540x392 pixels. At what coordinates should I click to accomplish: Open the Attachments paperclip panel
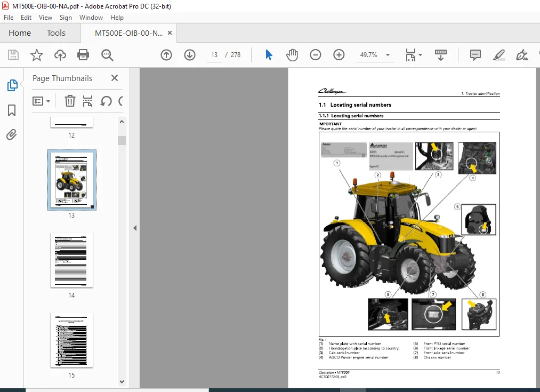click(12, 135)
